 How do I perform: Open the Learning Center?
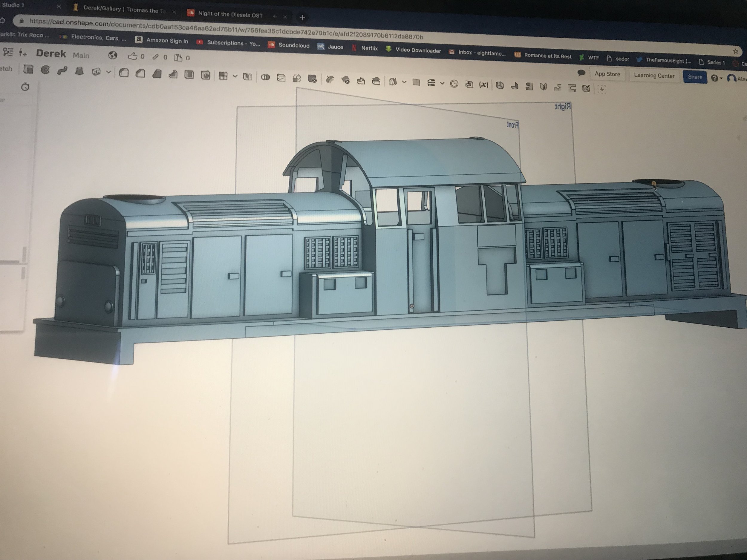654,76
